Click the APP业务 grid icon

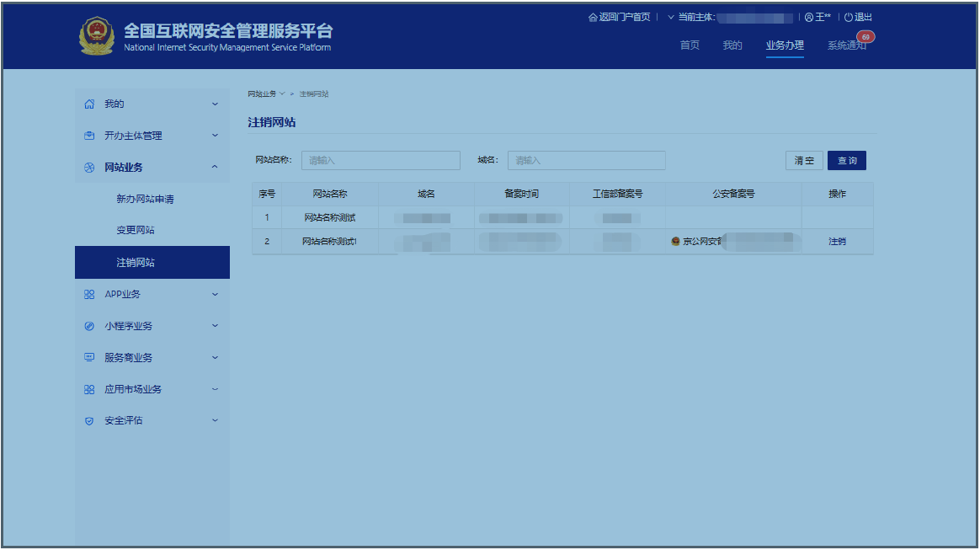(89, 295)
